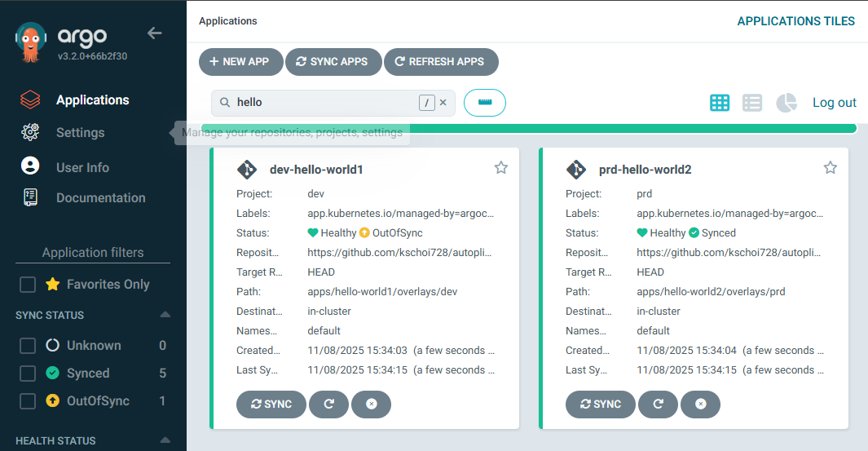The width and height of the screenshot is (868, 451).
Task: Click repository URL on dev-hello-world1
Action: pyautogui.click(x=399, y=253)
